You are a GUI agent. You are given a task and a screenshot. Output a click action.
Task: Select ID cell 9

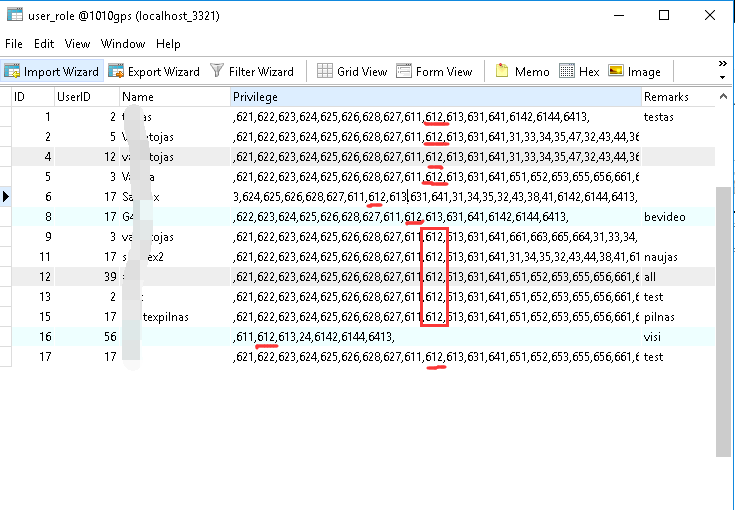(33, 237)
